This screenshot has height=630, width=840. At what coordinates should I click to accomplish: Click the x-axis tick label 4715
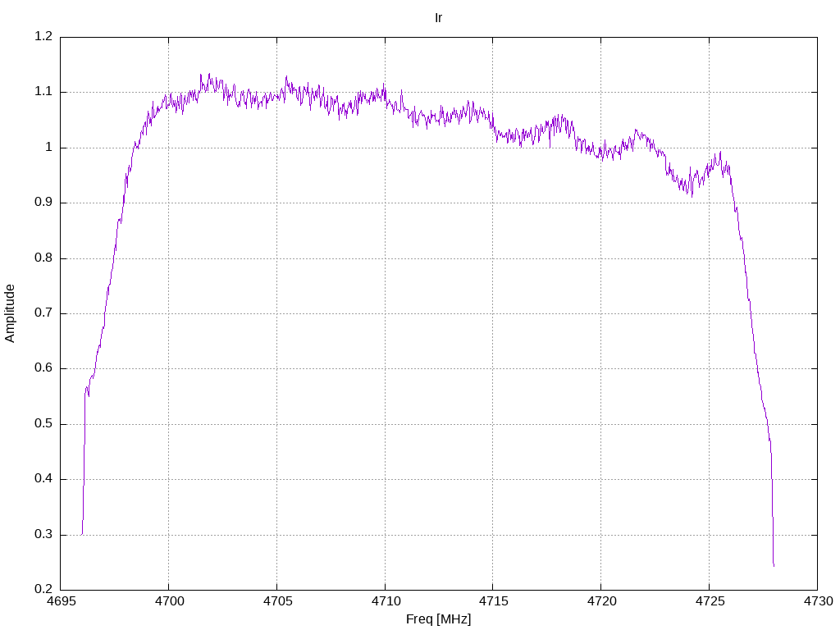coord(493,601)
